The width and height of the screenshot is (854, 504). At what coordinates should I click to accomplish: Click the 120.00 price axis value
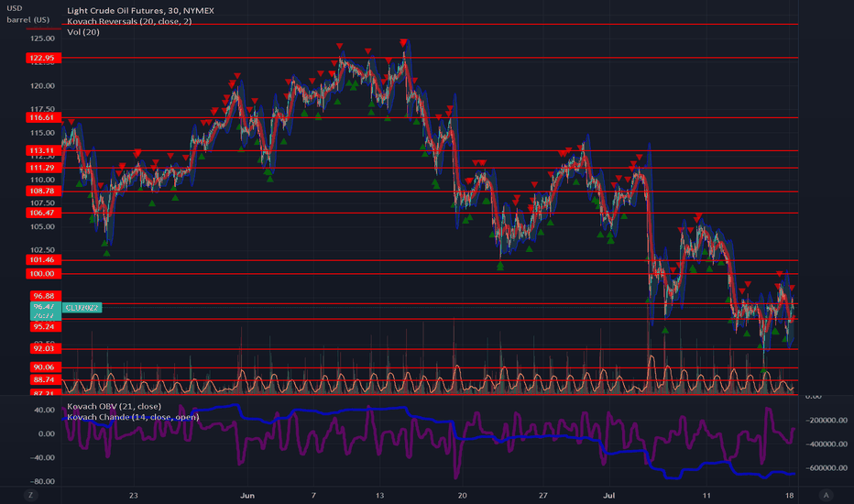42,86
